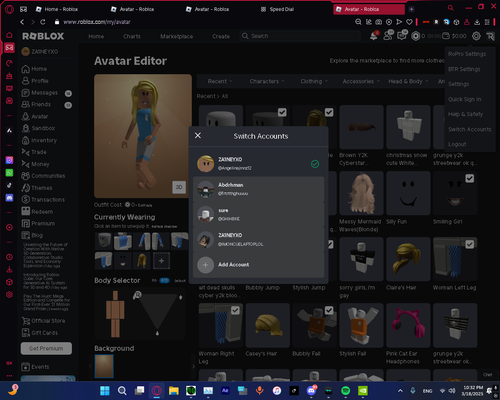This screenshot has width=500, height=400.
Task: Uncheck the Smiling Girl face item
Action: (x=469, y=178)
